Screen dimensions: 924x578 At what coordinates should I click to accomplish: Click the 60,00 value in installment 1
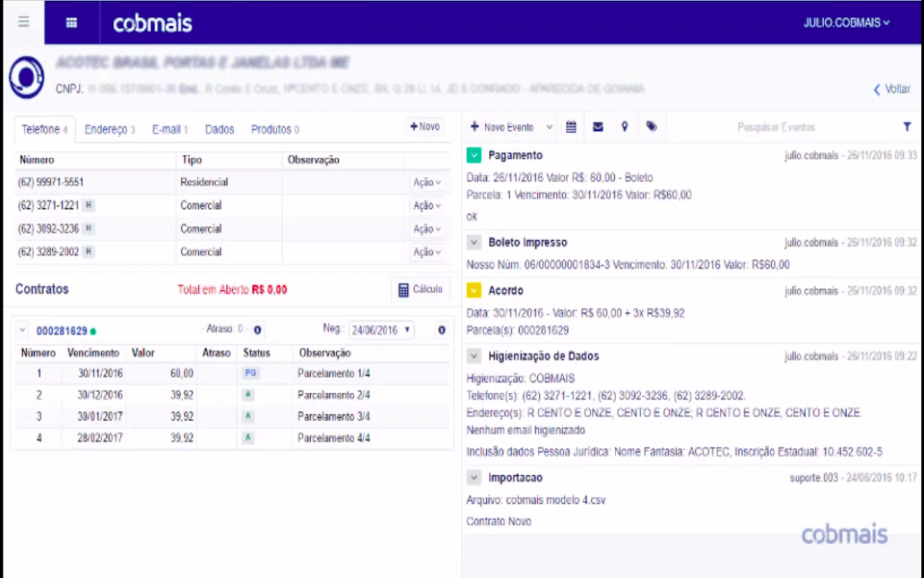click(x=182, y=374)
